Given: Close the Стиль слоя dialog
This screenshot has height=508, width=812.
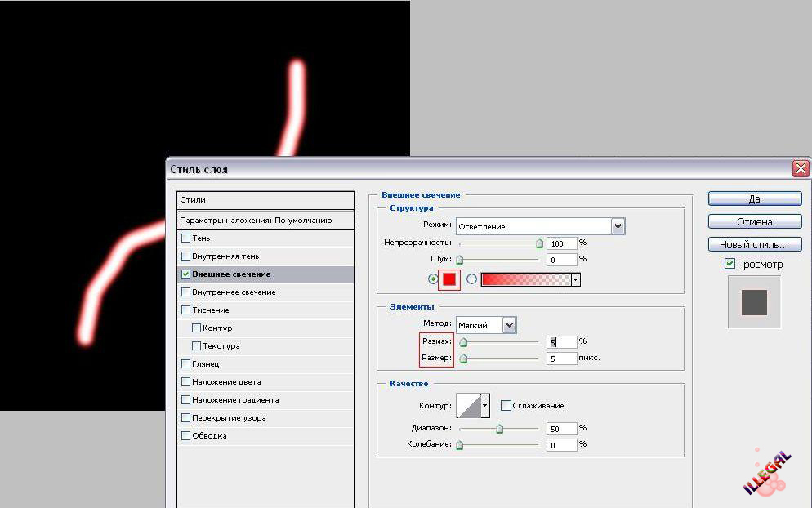Looking at the screenshot, I should point(800,169).
